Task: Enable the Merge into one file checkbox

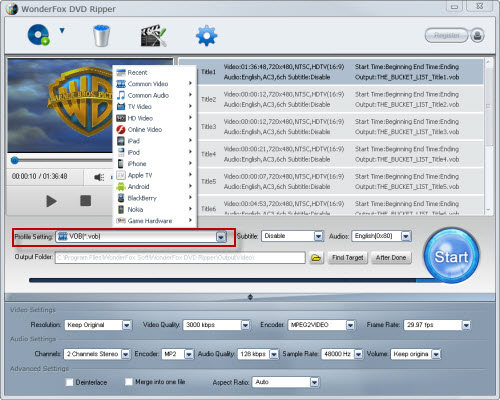Action: pyautogui.click(x=129, y=382)
